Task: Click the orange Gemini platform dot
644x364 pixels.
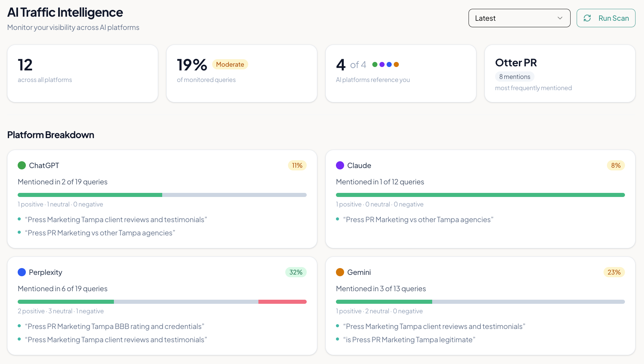Action: pyautogui.click(x=340, y=272)
